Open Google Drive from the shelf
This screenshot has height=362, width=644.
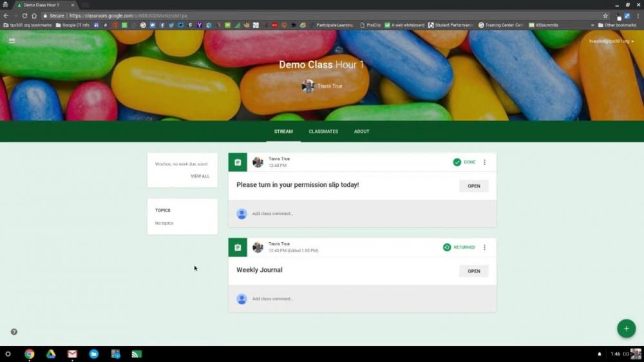click(x=50, y=354)
